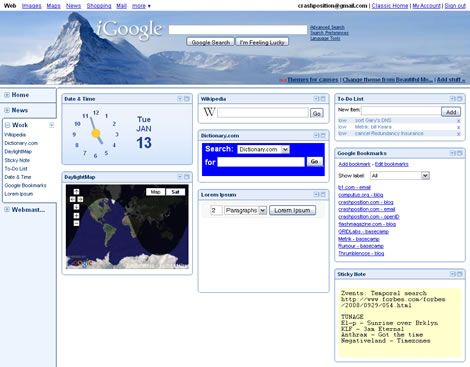Pan the DaylightMap upward with arrow icon
The image size is (470, 367).
coord(76,192)
